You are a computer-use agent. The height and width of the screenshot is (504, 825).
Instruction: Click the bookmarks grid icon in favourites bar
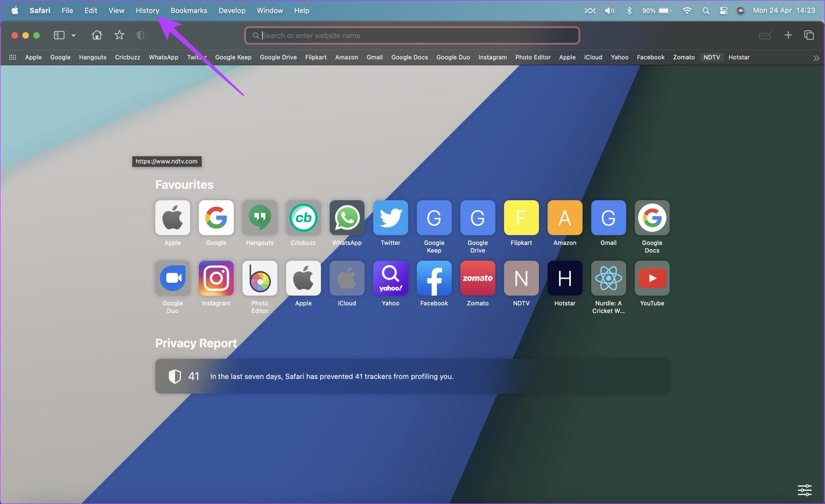(12, 57)
